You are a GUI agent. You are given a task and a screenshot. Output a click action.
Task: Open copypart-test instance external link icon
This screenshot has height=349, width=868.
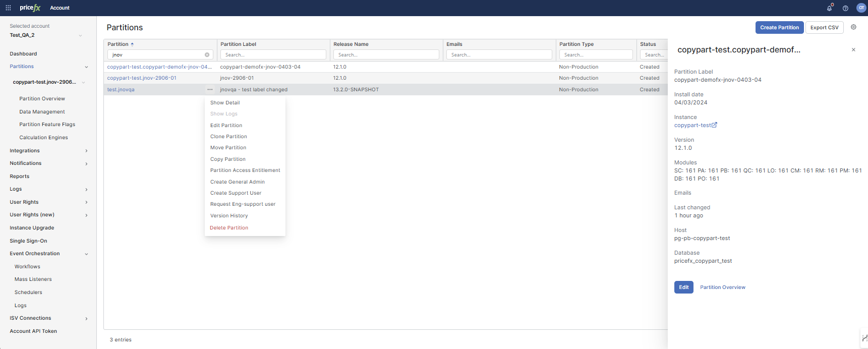714,125
